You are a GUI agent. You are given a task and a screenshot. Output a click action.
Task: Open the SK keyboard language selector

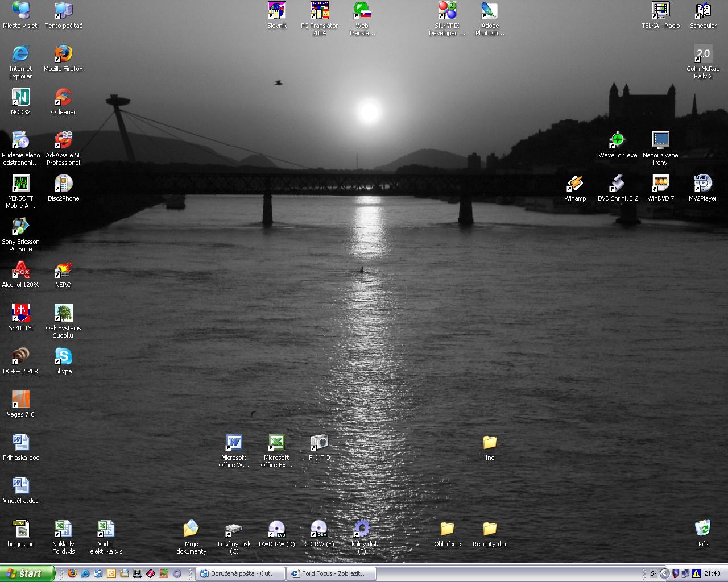[x=654, y=573]
